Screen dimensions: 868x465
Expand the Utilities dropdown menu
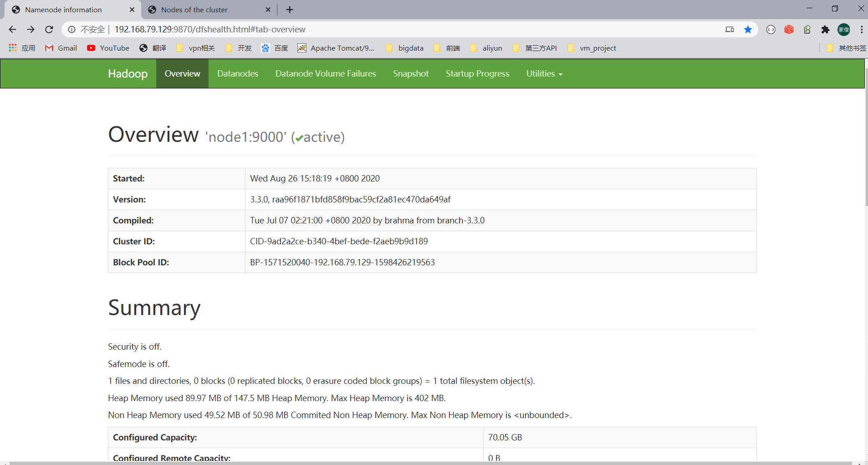544,73
